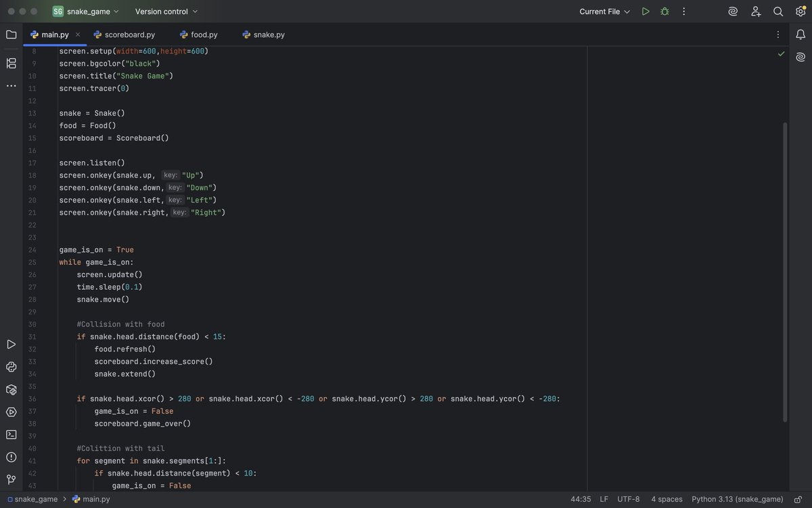Open Search Everywhere magnifier
This screenshot has width=812, height=508.
click(778, 12)
